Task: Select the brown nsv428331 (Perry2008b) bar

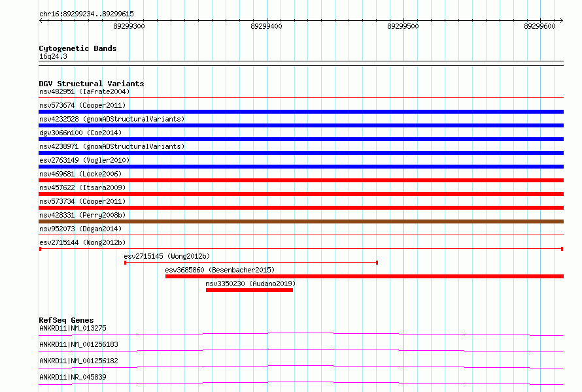Action: coord(301,221)
